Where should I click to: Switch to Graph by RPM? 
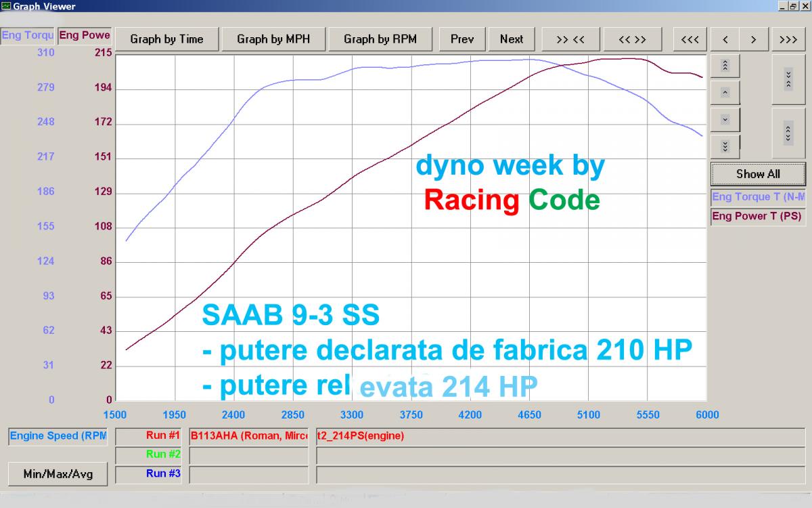tap(380, 39)
